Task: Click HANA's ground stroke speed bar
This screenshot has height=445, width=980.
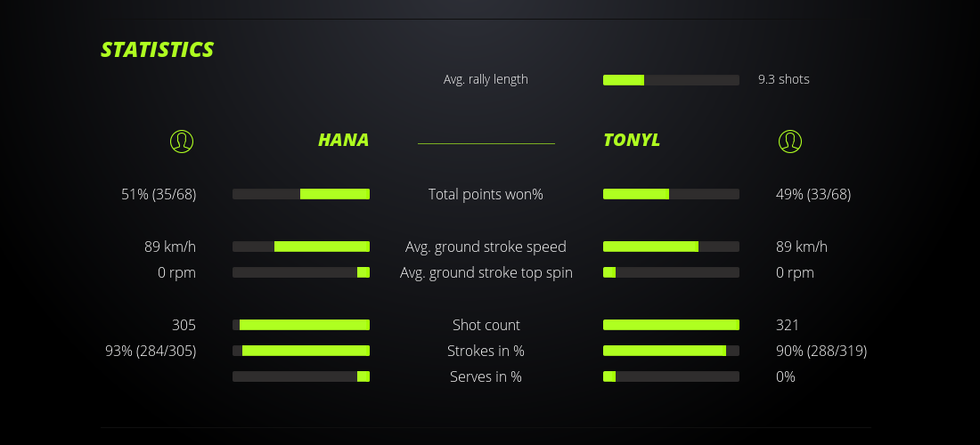Action: point(301,247)
